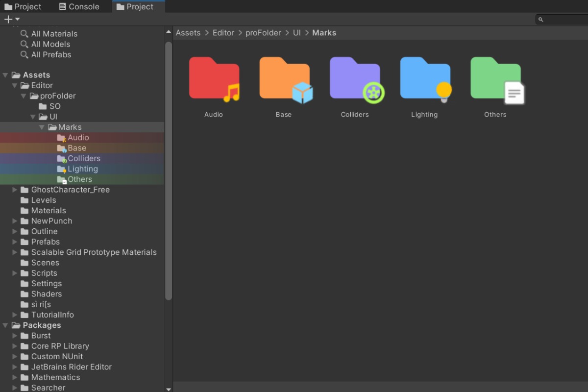Open the purple Colliders folder icon

[355, 79]
